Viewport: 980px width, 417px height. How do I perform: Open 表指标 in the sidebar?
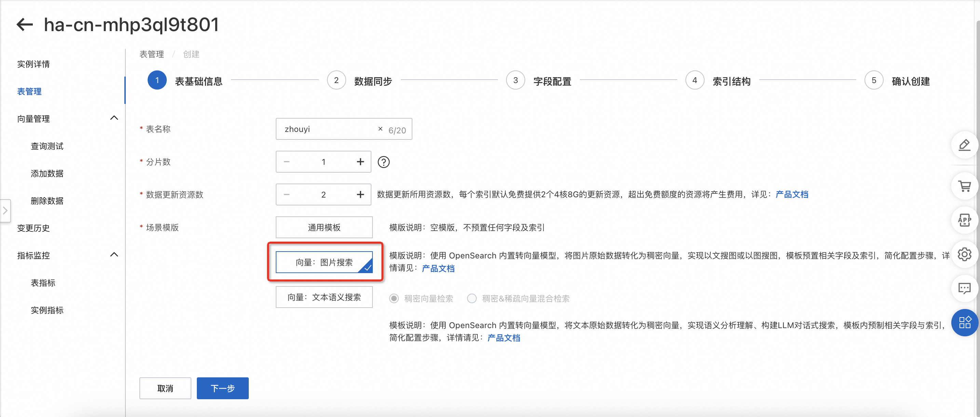(43, 283)
